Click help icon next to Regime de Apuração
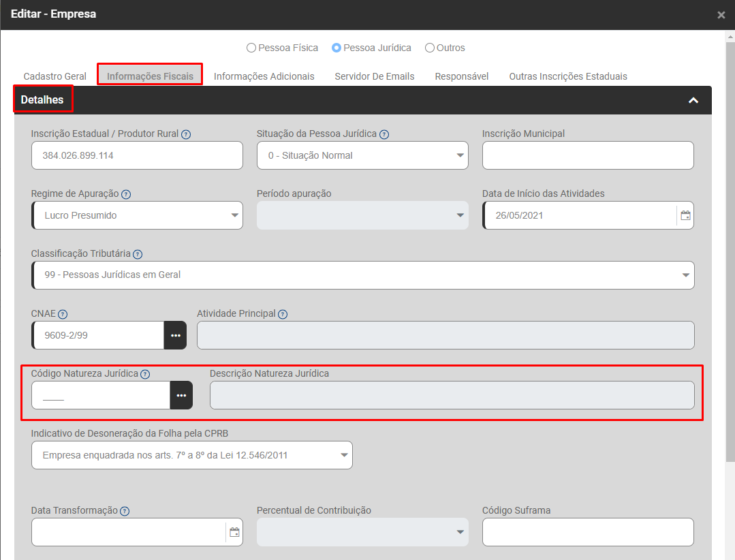This screenshot has width=735, height=560. (126, 194)
